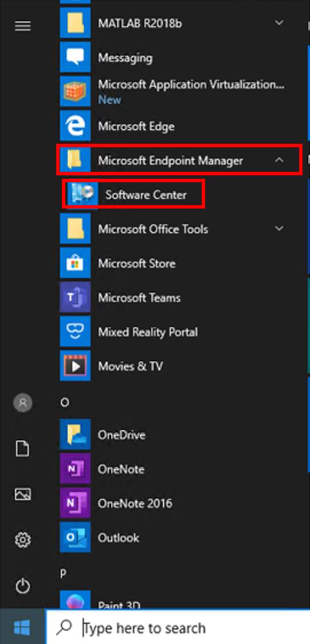The width and height of the screenshot is (310, 644).
Task: Select the Mixed Reality Portal text
Action: [147, 332]
